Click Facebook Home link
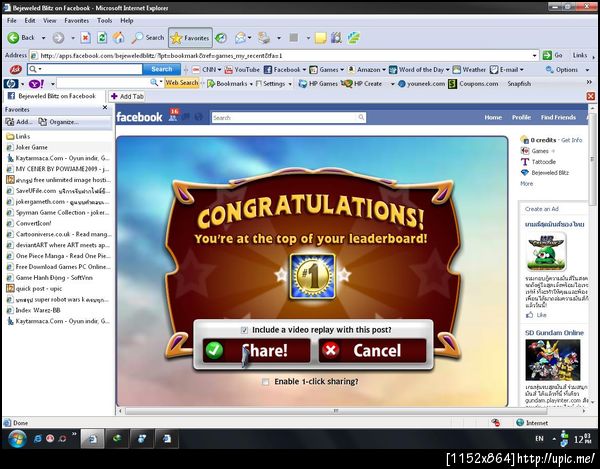This screenshot has height=469, width=600. point(493,117)
